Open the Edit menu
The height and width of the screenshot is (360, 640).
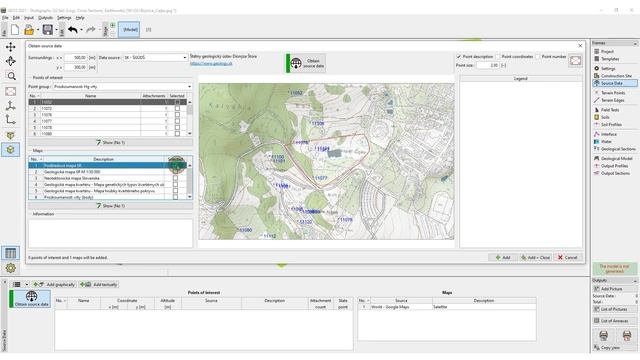pyautogui.click(x=16, y=18)
